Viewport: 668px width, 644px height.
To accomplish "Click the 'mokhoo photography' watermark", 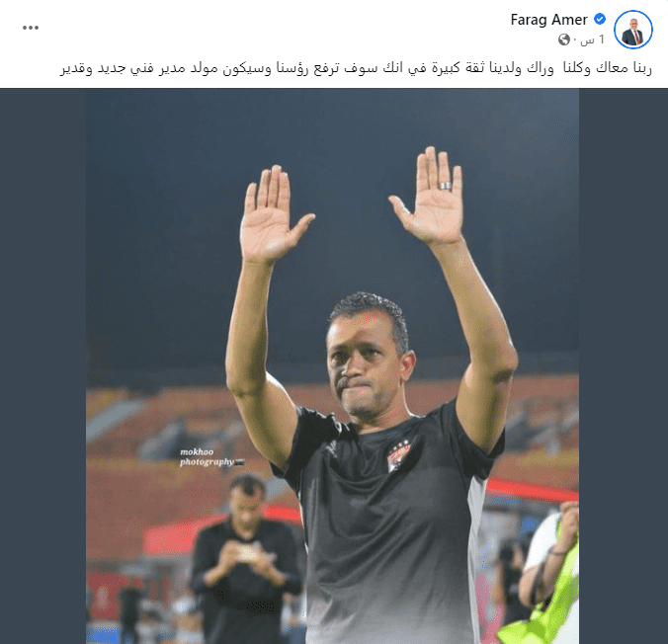I will click(208, 457).
